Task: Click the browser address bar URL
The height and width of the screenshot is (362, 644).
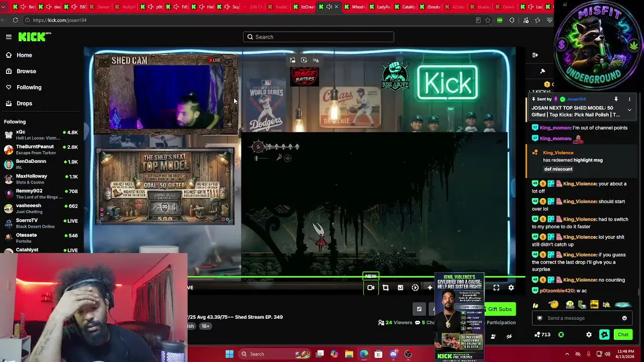Action: [60, 20]
